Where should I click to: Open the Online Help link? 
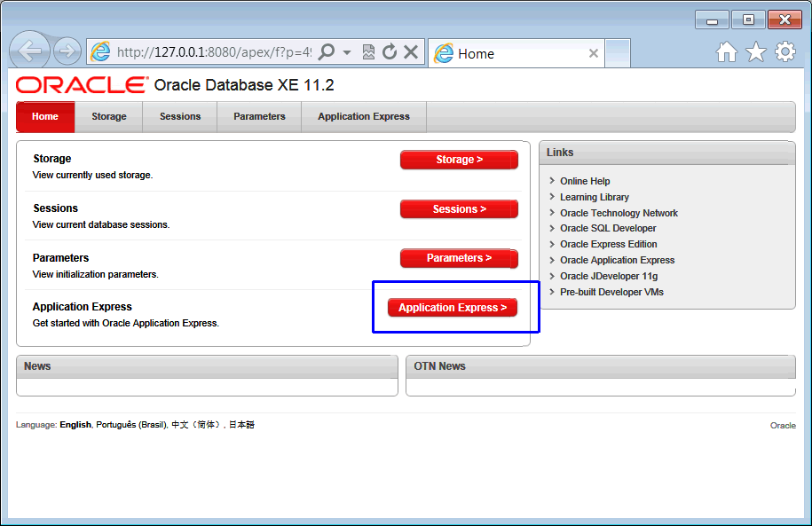click(585, 181)
